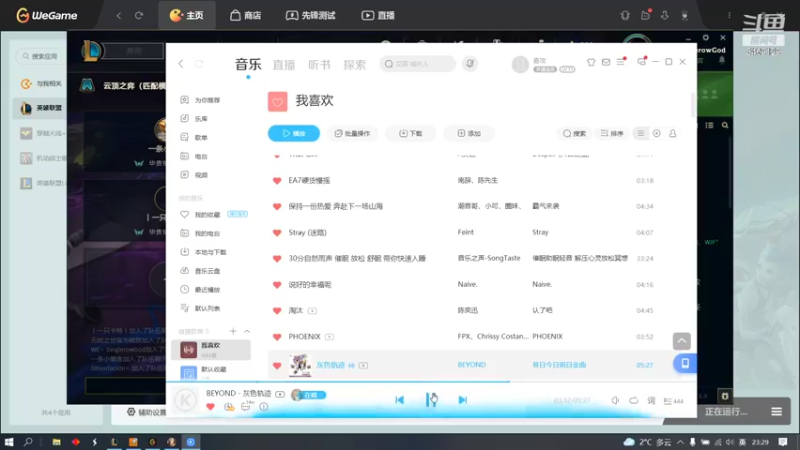Toggle the heart in the player bar

(x=210, y=407)
